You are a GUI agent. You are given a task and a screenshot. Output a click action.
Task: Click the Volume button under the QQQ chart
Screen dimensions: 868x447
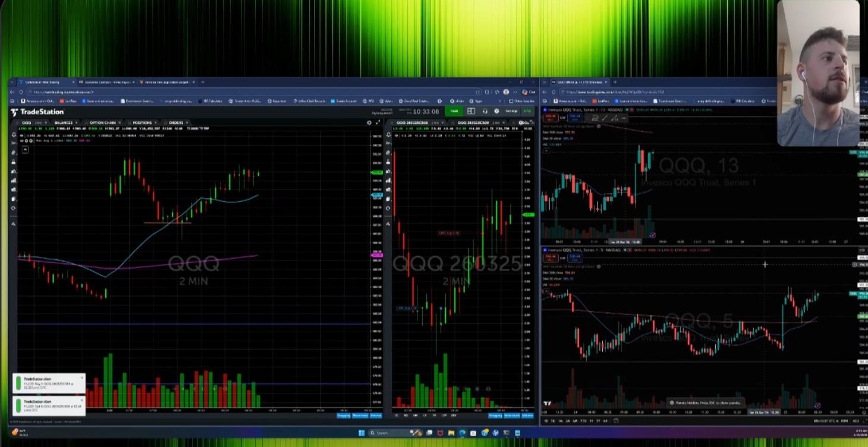click(376, 415)
